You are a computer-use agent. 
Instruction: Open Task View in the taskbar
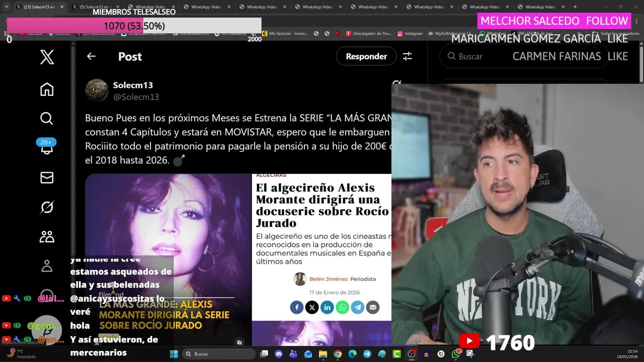tap(264, 354)
